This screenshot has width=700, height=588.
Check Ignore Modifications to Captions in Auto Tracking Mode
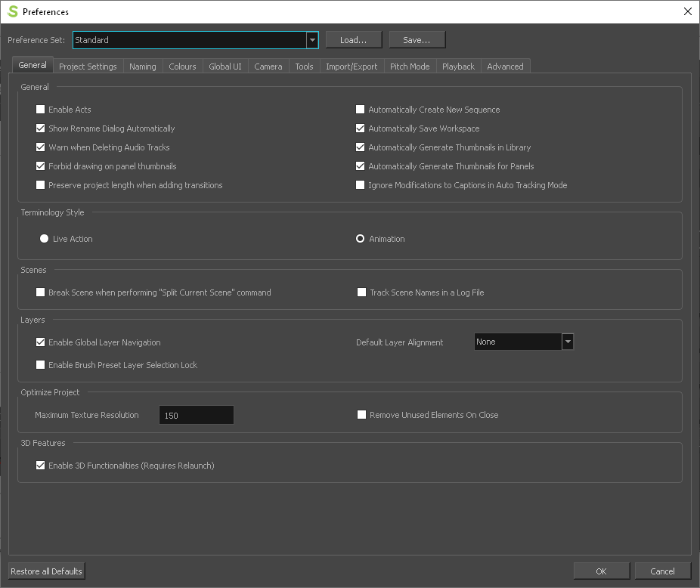(x=360, y=184)
